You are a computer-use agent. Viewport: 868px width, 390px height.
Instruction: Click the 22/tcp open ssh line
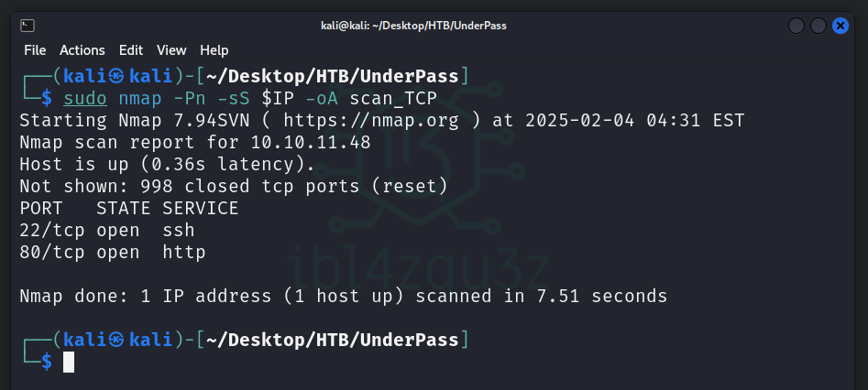tap(107, 231)
